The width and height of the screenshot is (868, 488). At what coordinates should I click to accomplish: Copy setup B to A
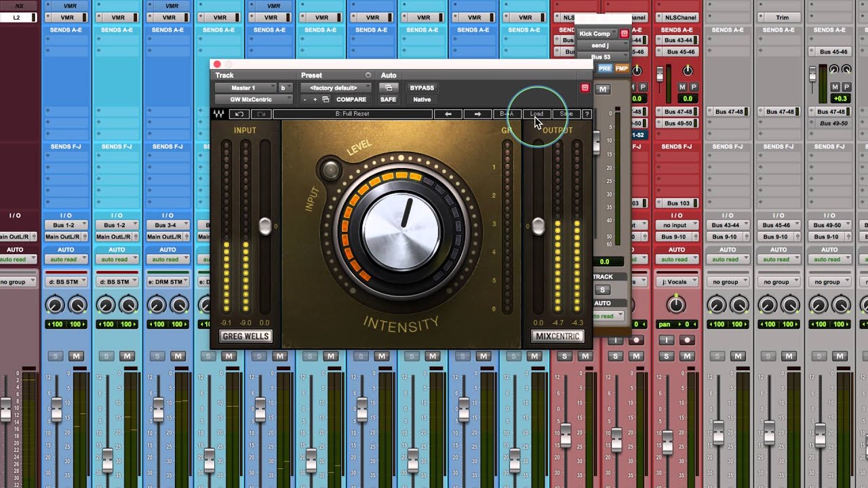point(507,114)
